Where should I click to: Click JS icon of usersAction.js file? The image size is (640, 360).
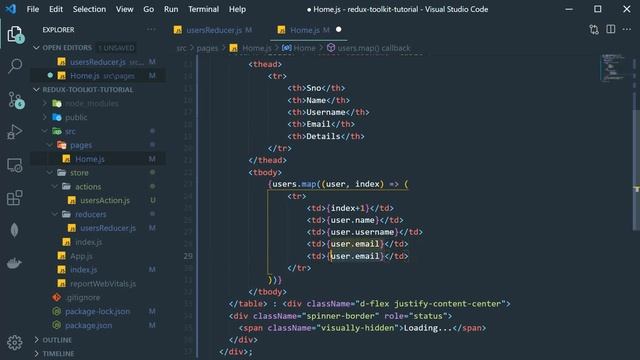click(72, 200)
